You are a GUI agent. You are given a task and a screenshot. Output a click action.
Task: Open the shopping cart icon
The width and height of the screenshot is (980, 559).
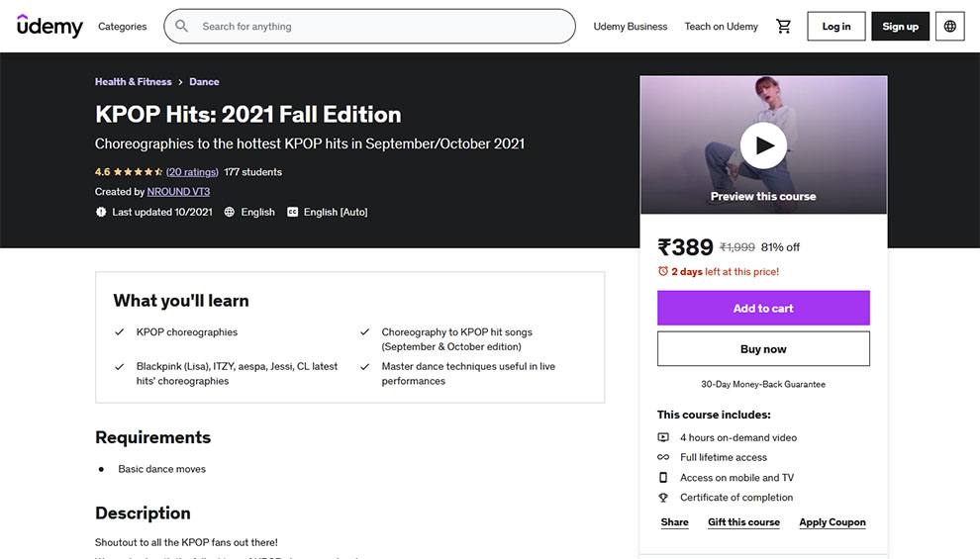(783, 27)
